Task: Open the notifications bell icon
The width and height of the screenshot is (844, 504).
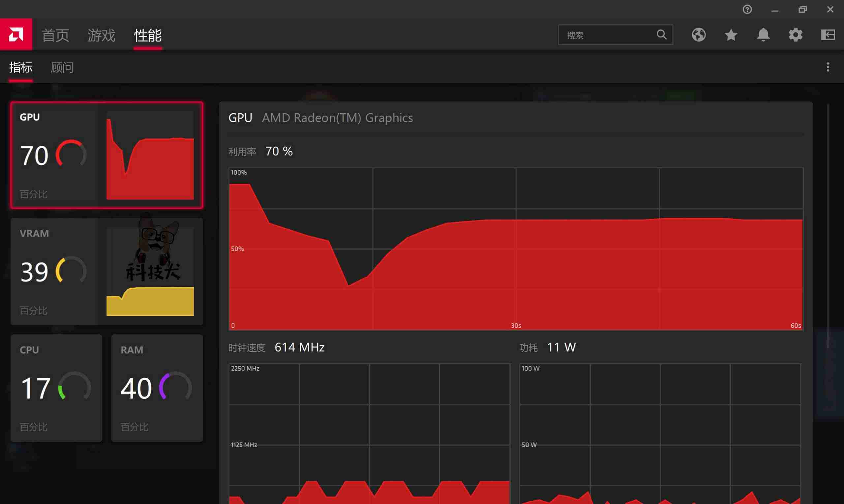Action: (x=763, y=35)
